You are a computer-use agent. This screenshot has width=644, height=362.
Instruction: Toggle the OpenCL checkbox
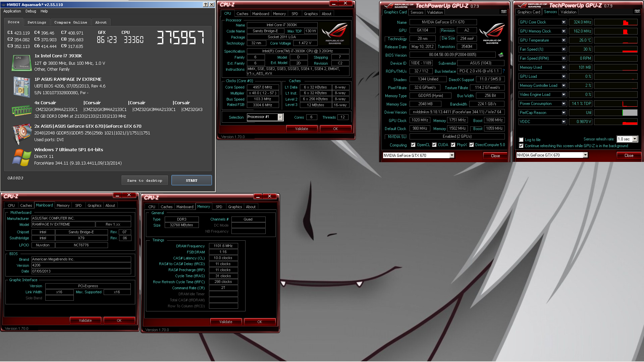click(413, 145)
